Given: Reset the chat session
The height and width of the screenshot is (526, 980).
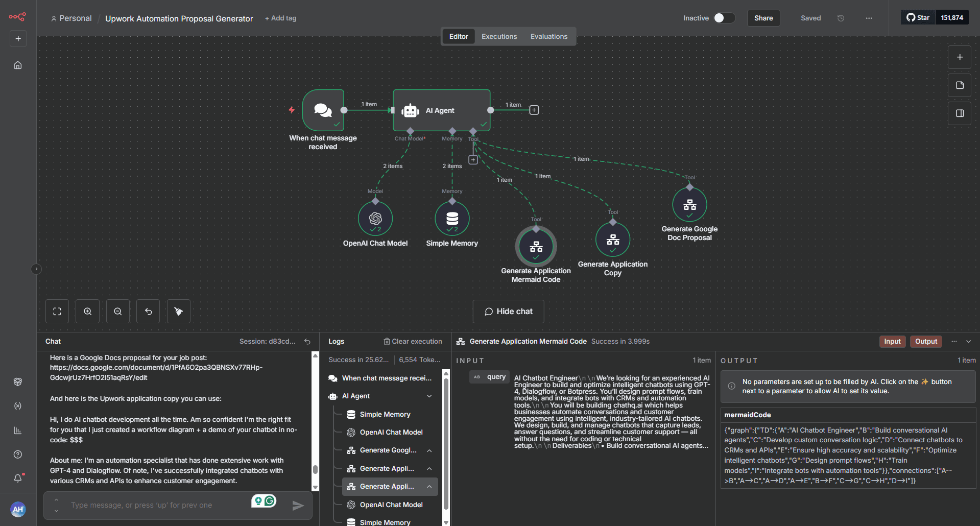Looking at the screenshot, I should (307, 342).
